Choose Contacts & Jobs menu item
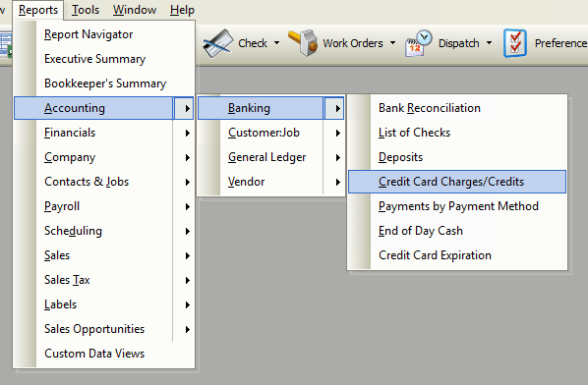 pyautogui.click(x=103, y=182)
